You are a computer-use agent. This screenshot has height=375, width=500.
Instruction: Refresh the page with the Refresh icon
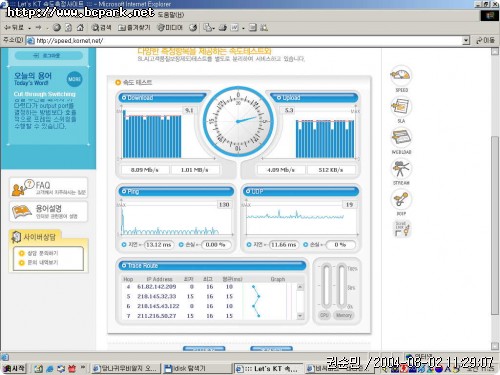pyautogui.click(x=68, y=28)
